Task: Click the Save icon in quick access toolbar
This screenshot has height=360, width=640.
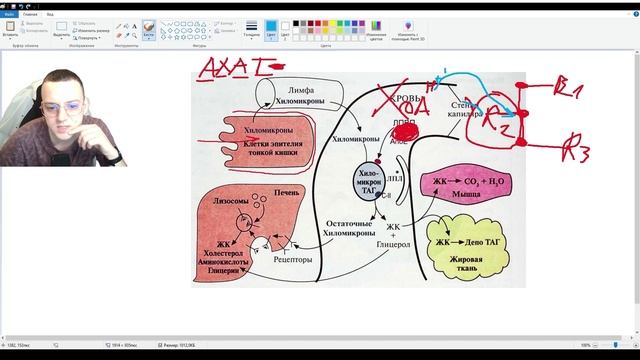Action: [13, 7]
